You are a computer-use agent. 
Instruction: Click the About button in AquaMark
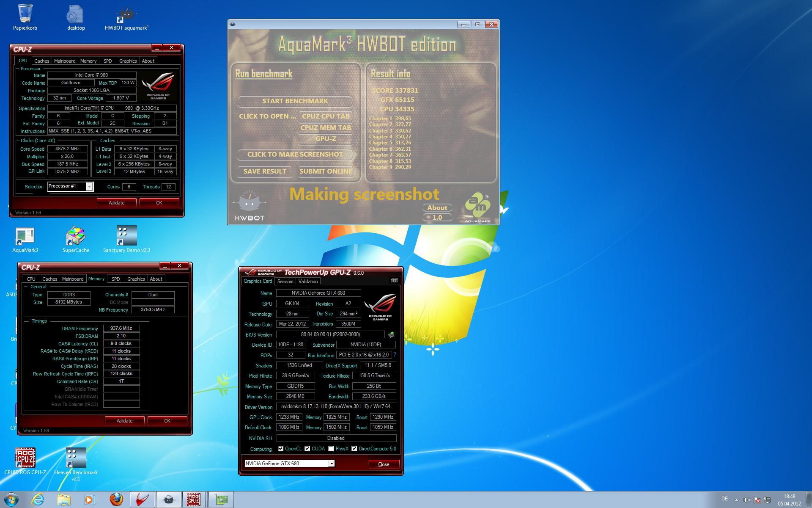(437, 208)
